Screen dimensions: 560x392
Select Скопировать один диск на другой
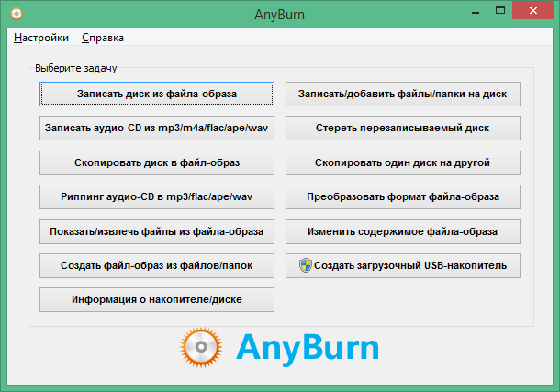(402, 162)
